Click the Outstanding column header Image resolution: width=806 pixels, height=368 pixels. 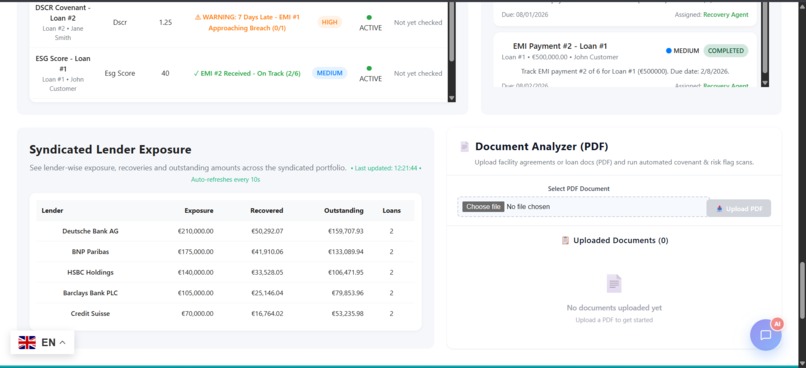(x=343, y=211)
